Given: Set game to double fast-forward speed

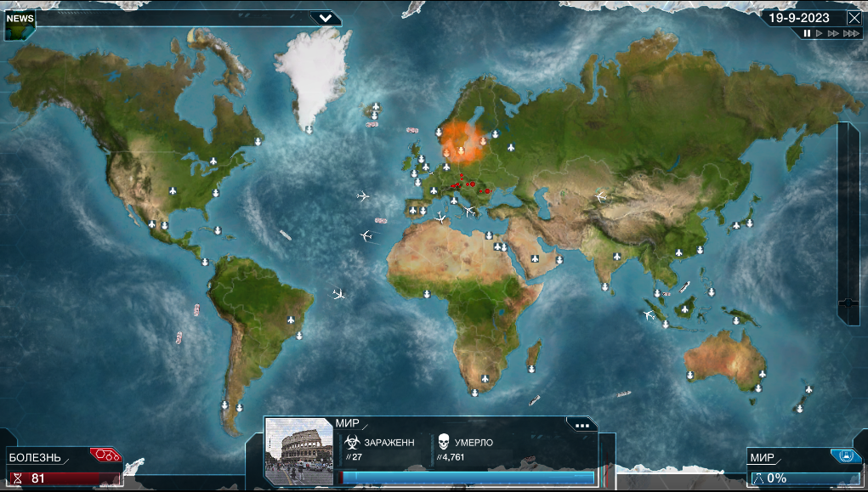Looking at the screenshot, I should point(833,34).
